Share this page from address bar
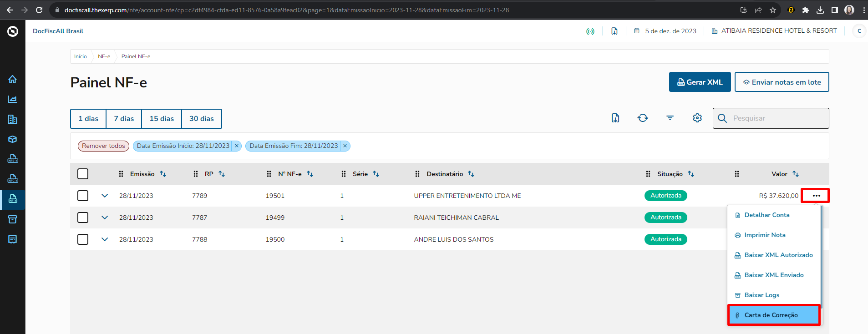This screenshot has width=868, height=334. click(758, 10)
